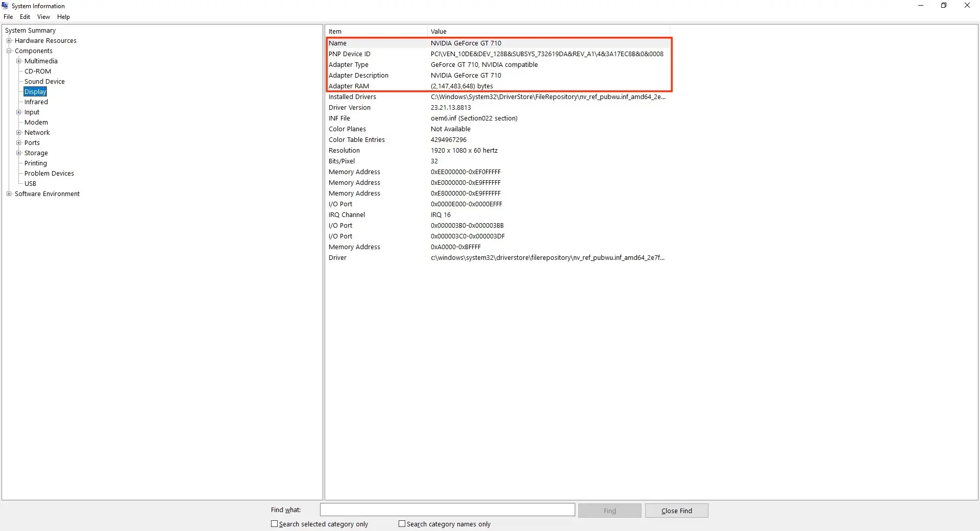This screenshot has height=531, width=980.
Task: Select the Color Table Entries row
Action: tap(498, 140)
